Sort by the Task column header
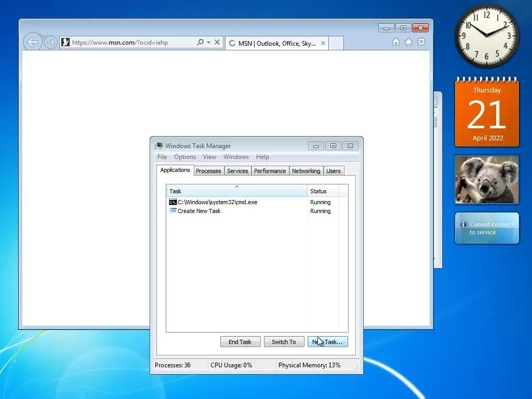The height and width of the screenshot is (399, 532). tap(236, 191)
